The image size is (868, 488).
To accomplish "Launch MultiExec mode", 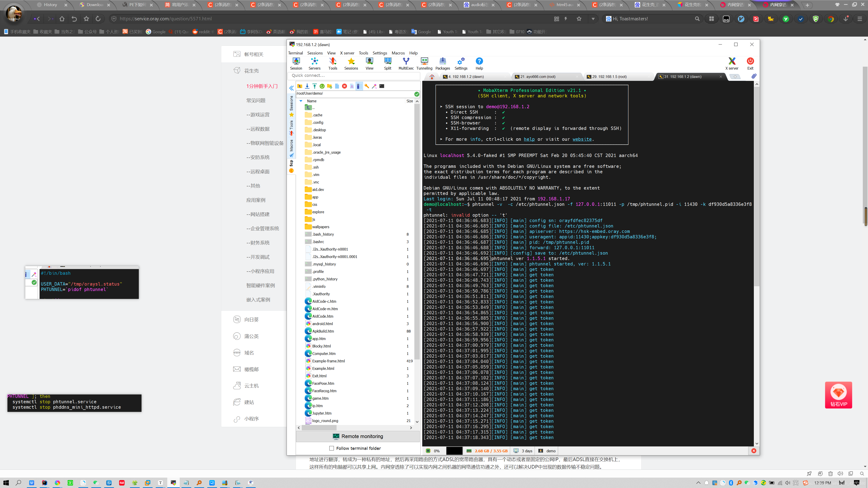I will click(406, 63).
